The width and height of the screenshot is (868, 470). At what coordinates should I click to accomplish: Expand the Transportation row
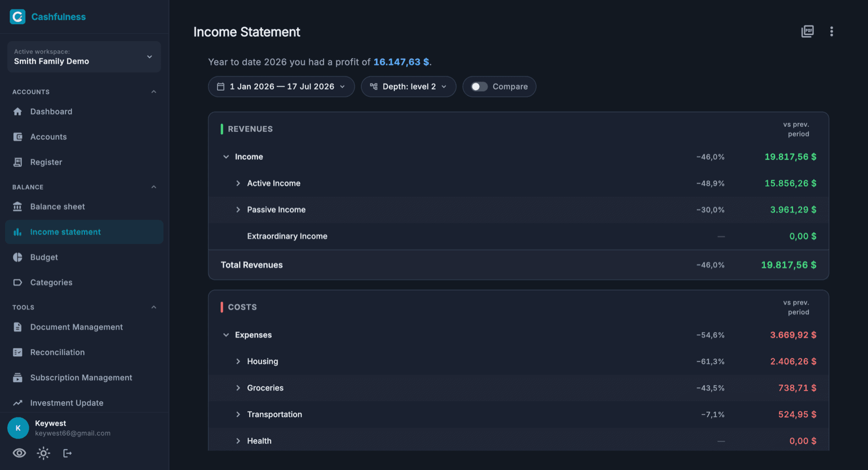(238, 414)
